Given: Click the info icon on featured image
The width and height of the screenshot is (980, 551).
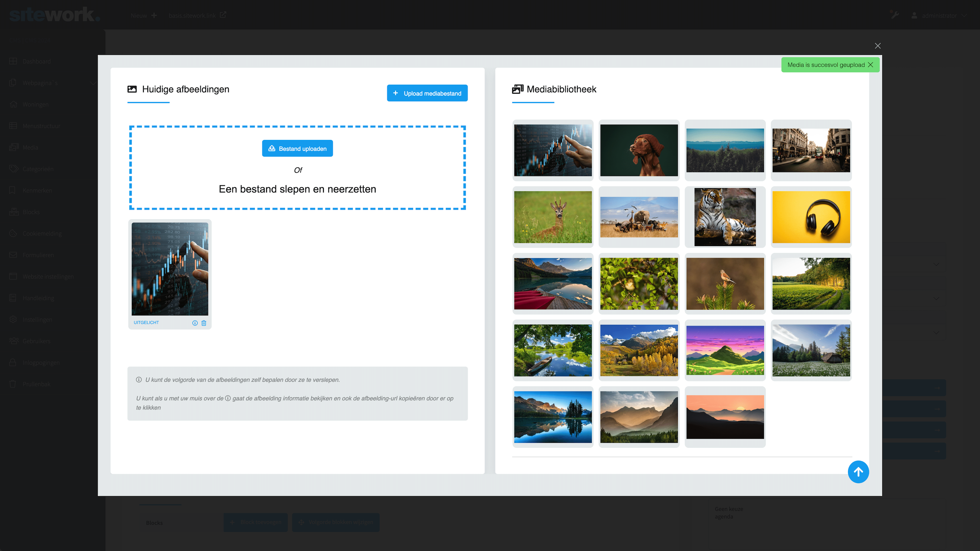Looking at the screenshot, I should (195, 323).
